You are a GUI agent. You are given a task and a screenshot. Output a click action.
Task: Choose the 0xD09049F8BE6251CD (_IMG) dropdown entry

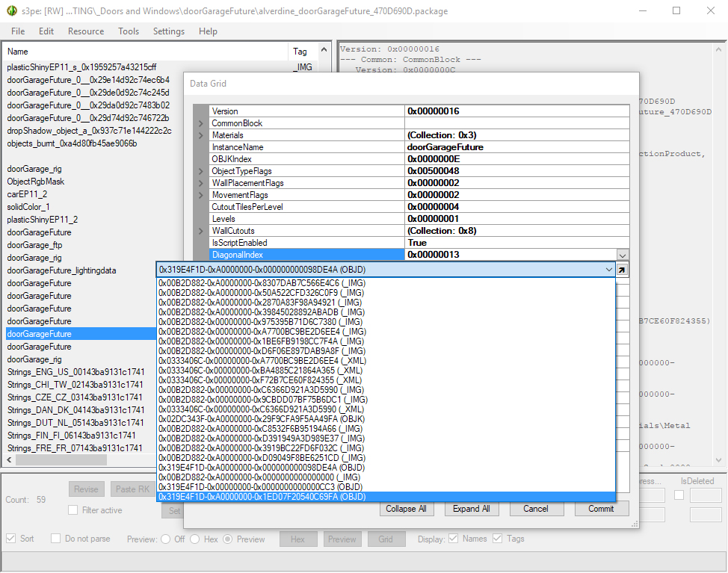pos(386,458)
